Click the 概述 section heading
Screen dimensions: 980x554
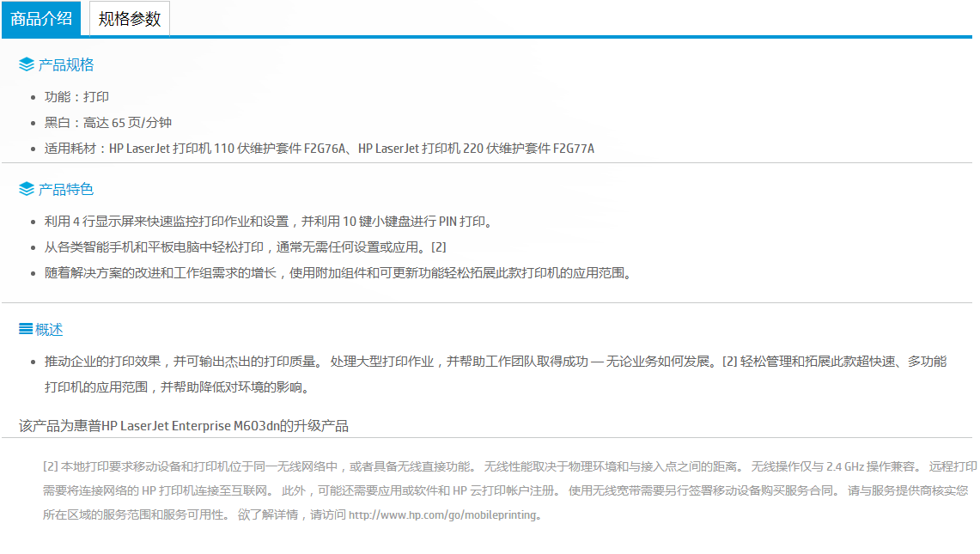49,330
